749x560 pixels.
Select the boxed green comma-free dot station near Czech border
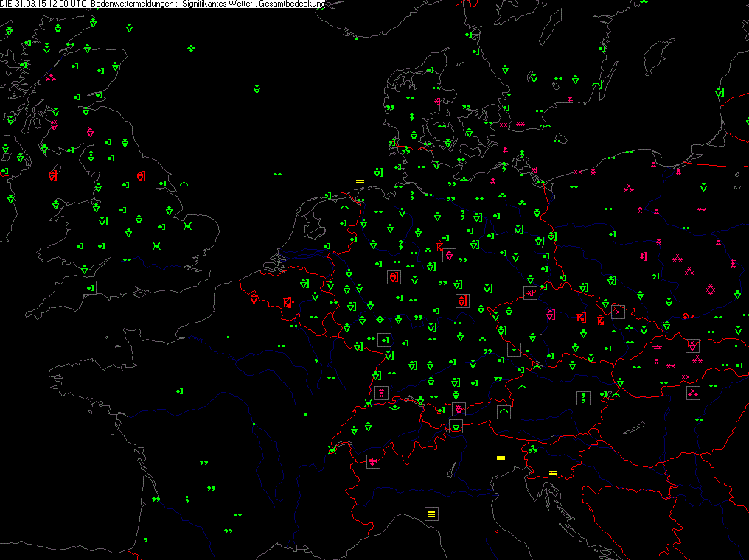click(x=514, y=349)
